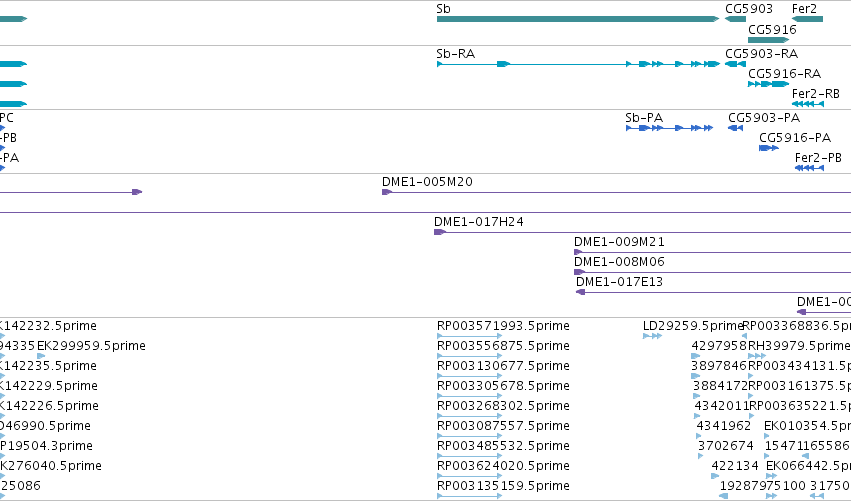Select the CG5916 gene label
Viewport: 851px width, 501px height.
coord(772,30)
